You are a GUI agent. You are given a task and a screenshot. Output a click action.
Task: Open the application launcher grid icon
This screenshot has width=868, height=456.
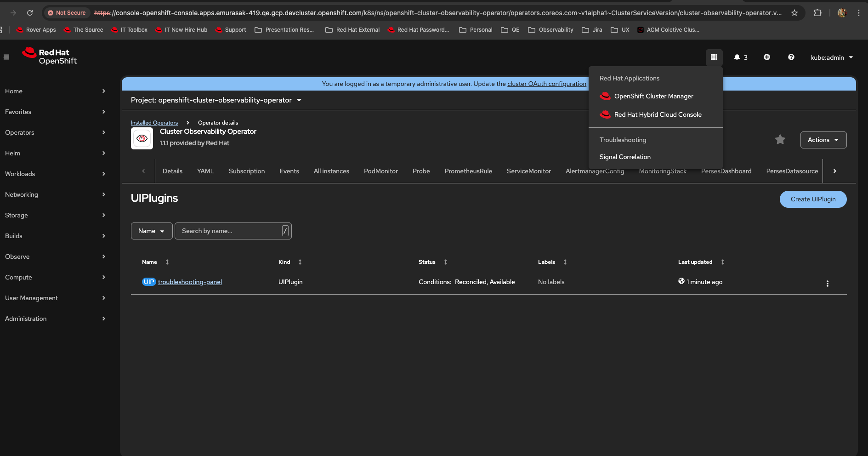pos(714,57)
